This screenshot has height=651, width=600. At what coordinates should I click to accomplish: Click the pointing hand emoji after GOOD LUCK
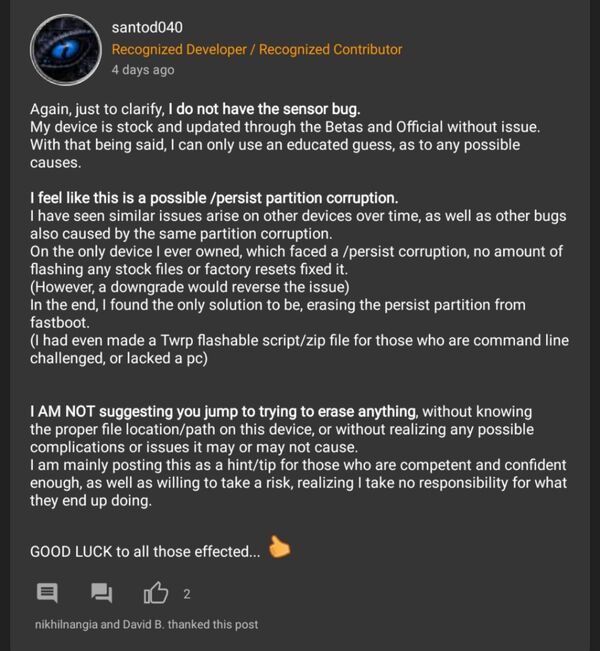tap(280, 549)
